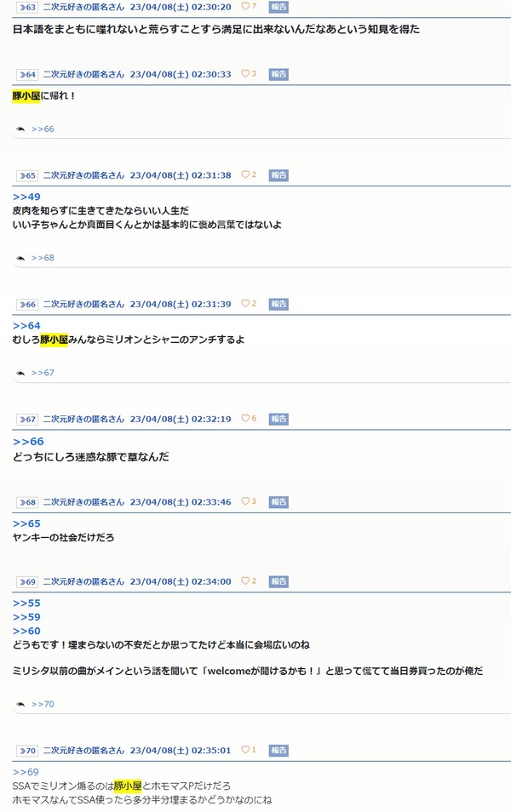511x812 pixels.
Task: Follow the >>59 anchor in post 69
Action: pyautogui.click(x=26, y=617)
